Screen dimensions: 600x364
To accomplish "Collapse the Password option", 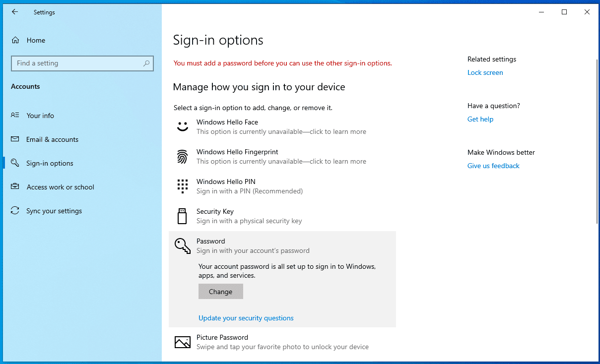I will 282,246.
